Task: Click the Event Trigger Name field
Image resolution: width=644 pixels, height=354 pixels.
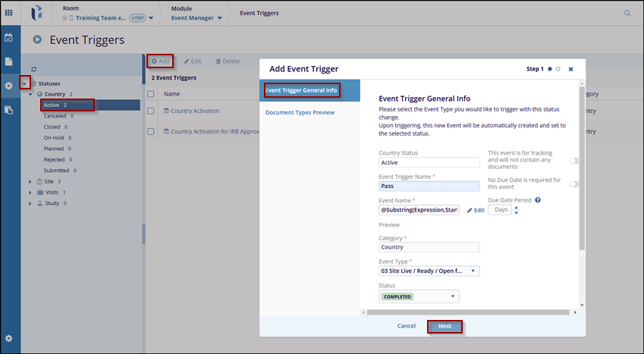Action: [x=429, y=186]
